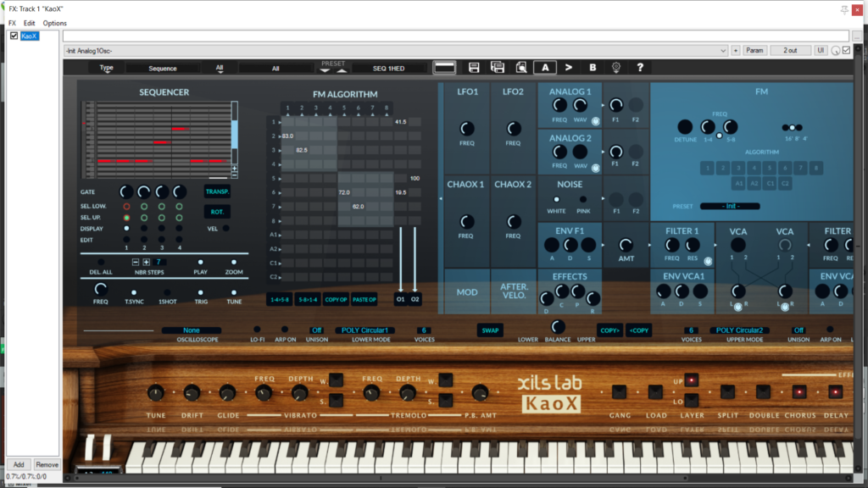The width and height of the screenshot is (868, 488).
Task: Open the MOD panel tab
Action: tap(467, 292)
